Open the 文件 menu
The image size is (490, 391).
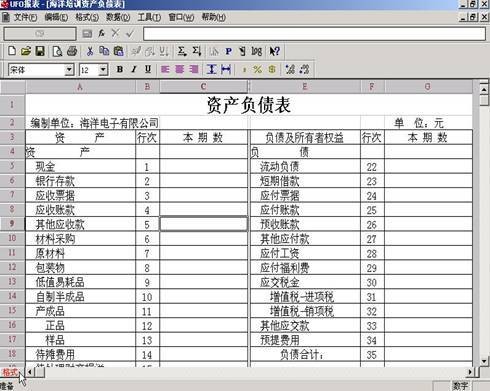tap(25, 17)
